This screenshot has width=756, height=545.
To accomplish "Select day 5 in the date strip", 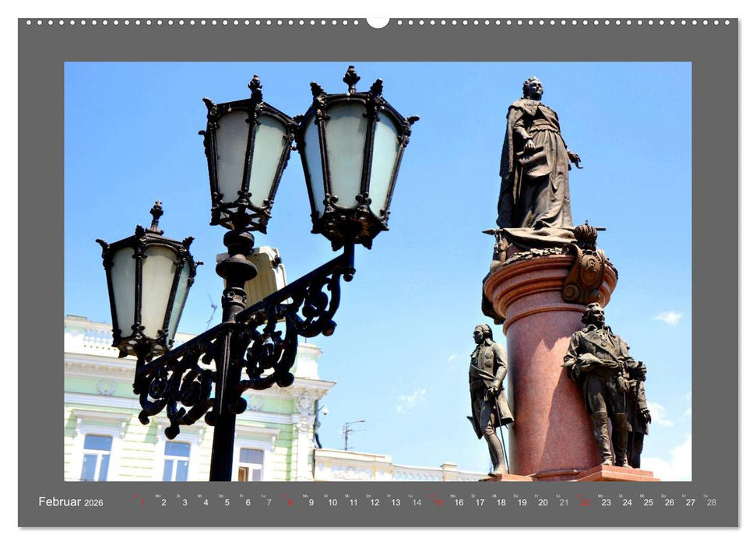I will [x=227, y=503].
